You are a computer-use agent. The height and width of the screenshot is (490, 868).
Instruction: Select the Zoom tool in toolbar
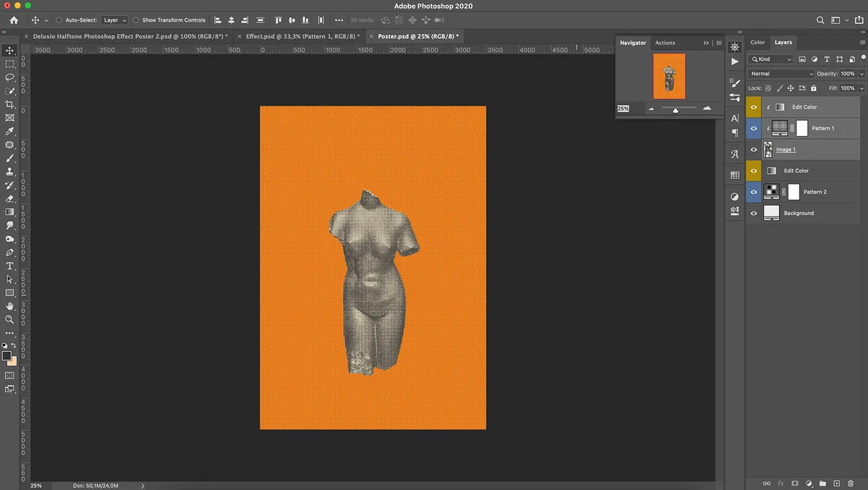click(x=10, y=319)
